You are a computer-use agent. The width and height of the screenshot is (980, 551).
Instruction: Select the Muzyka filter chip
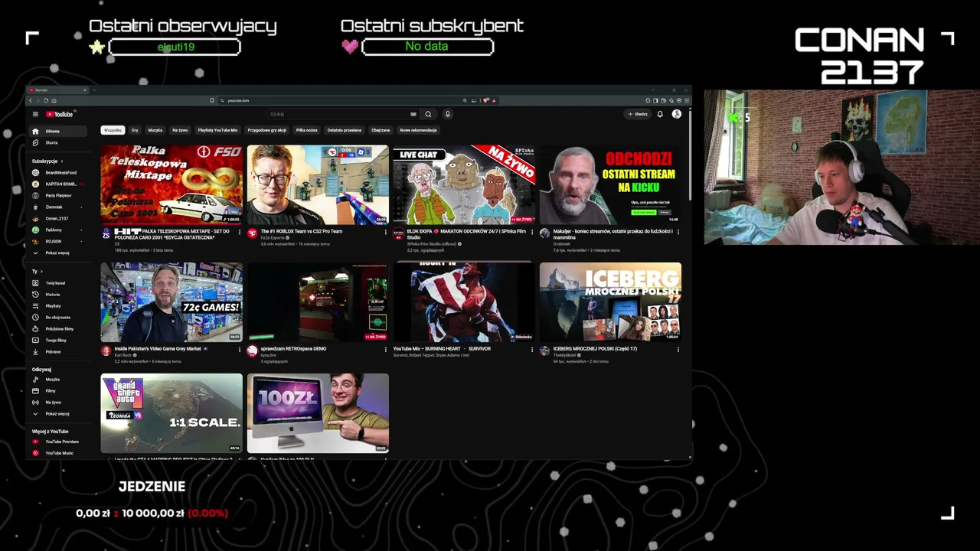(x=155, y=130)
